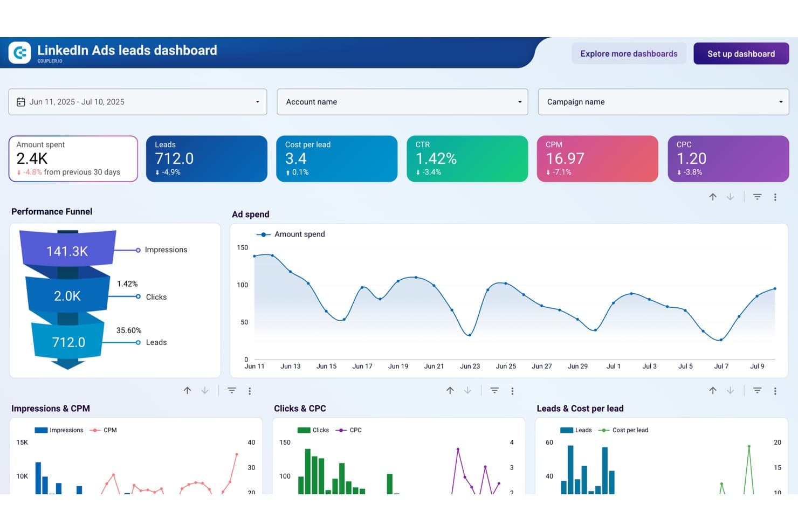Click the 712.0 Leads funnel segment
This screenshot has width=798, height=532.
tap(68, 342)
